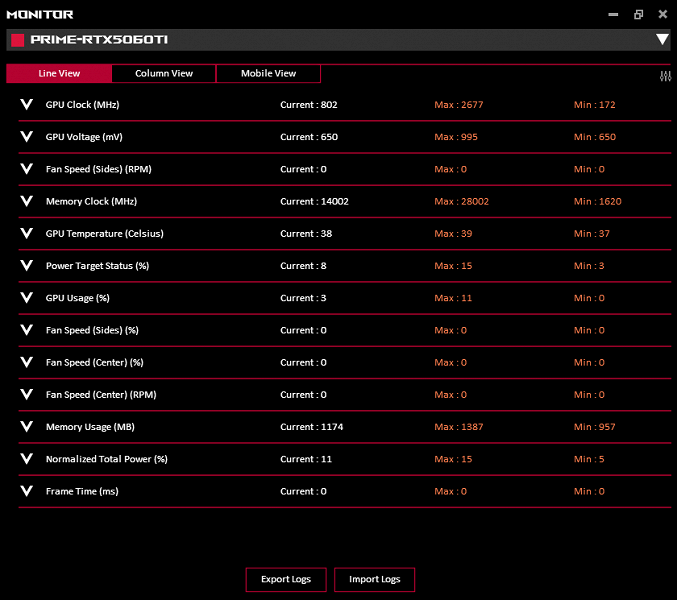The height and width of the screenshot is (600, 677).
Task: Expand the GPU Temperature (Celsius) row
Action: [27, 234]
